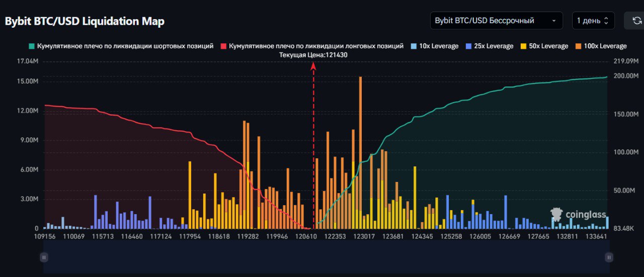This screenshot has width=644, height=277.
Task: Click the Текущая Цена:121430 label
Action: [x=313, y=55]
